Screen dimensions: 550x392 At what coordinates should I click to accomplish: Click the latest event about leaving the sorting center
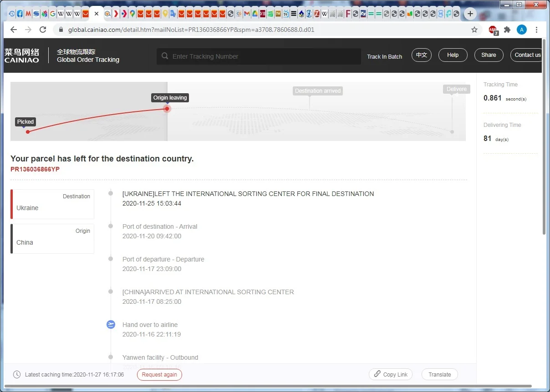pos(248,194)
